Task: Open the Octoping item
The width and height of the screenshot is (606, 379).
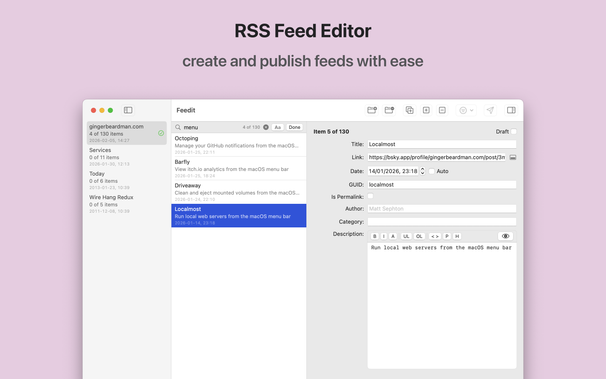Action: pyautogui.click(x=239, y=145)
